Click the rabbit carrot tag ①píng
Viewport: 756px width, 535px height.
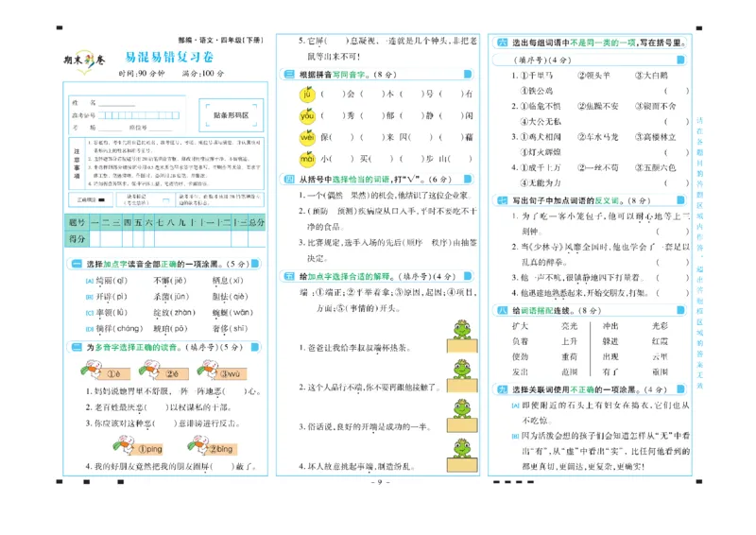(138, 446)
